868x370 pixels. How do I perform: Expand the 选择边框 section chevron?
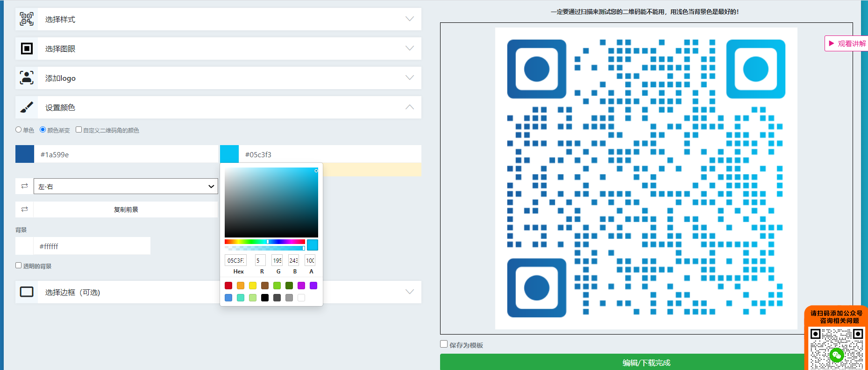coord(410,292)
